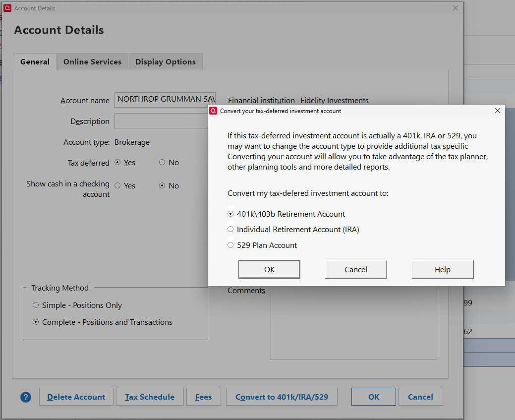Click the blue help question mark icon
This screenshot has width=515, height=420.
point(26,397)
